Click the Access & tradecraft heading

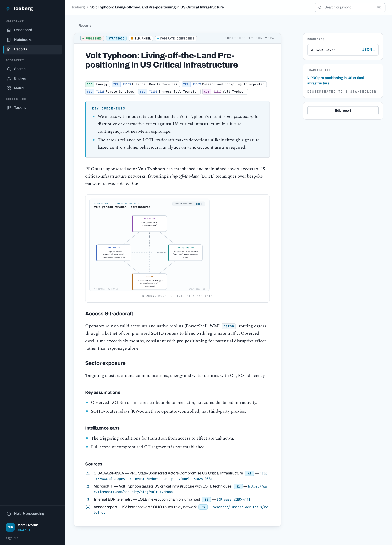click(x=109, y=314)
